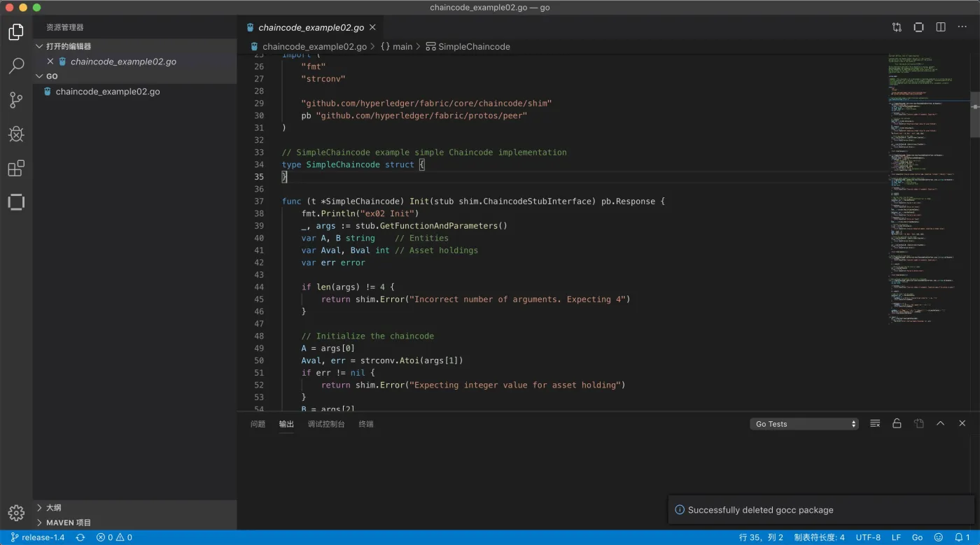This screenshot has height=545, width=980.
Task: Change the LF end-of-line sequence
Action: (896, 537)
